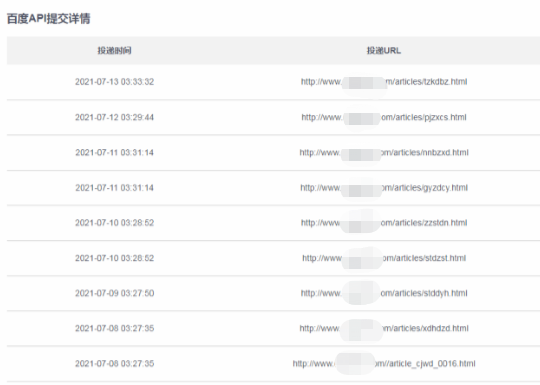This screenshot has width=540, height=385.
Task: Open the URL ending in articles/stddyh.html
Action: 384,293
